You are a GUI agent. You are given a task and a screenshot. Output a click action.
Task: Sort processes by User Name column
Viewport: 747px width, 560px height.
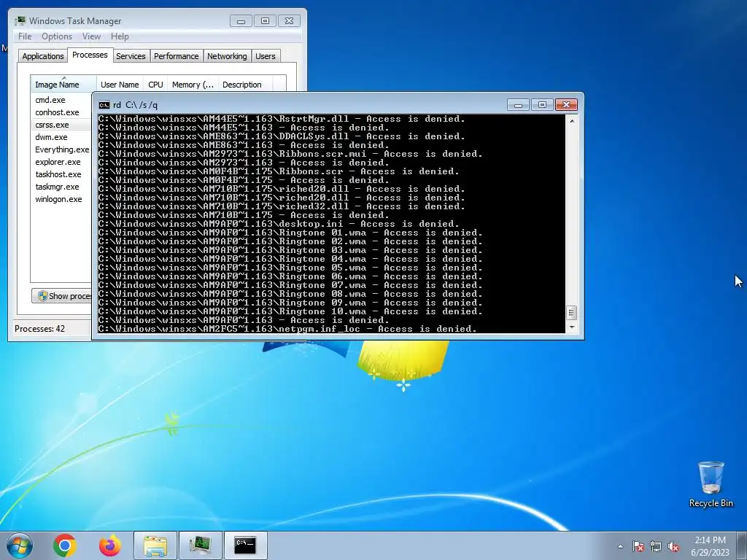pyautogui.click(x=120, y=85)
